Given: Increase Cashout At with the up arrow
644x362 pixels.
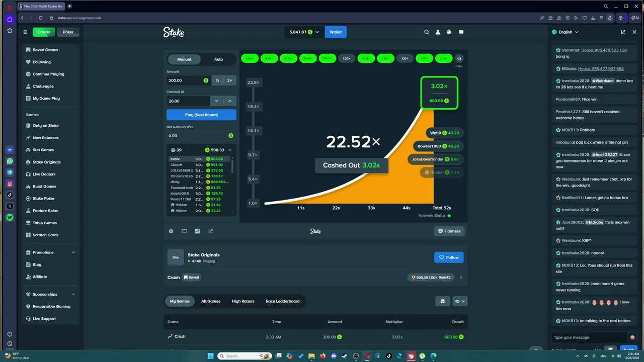Looking at the screenshot, I should (x=230, y=101).
